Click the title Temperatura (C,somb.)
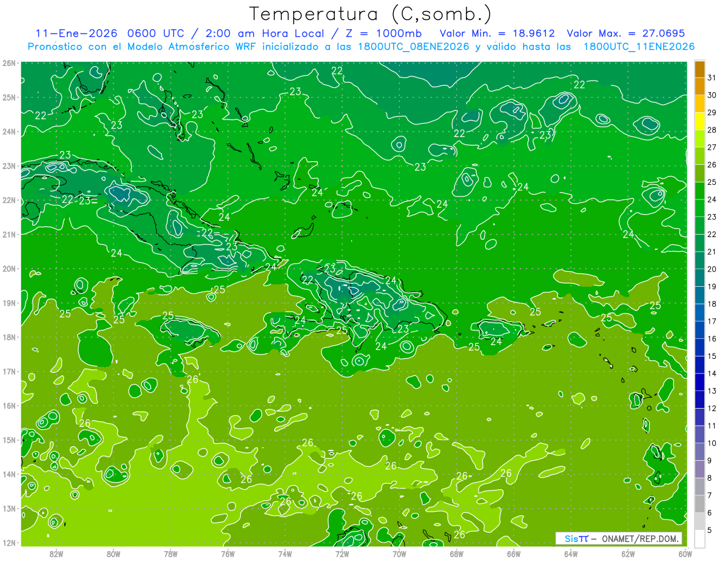The image size is (728, 562). (371, 15)
